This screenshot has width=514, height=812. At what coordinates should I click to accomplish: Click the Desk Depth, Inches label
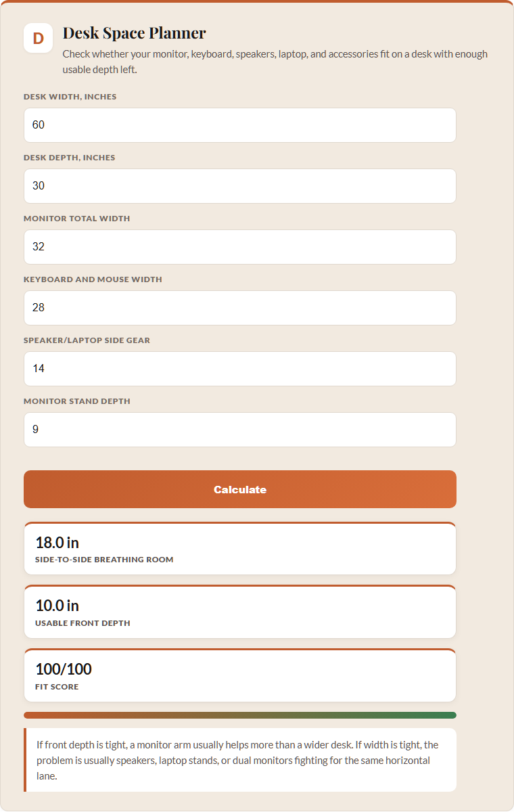[70, 158]
